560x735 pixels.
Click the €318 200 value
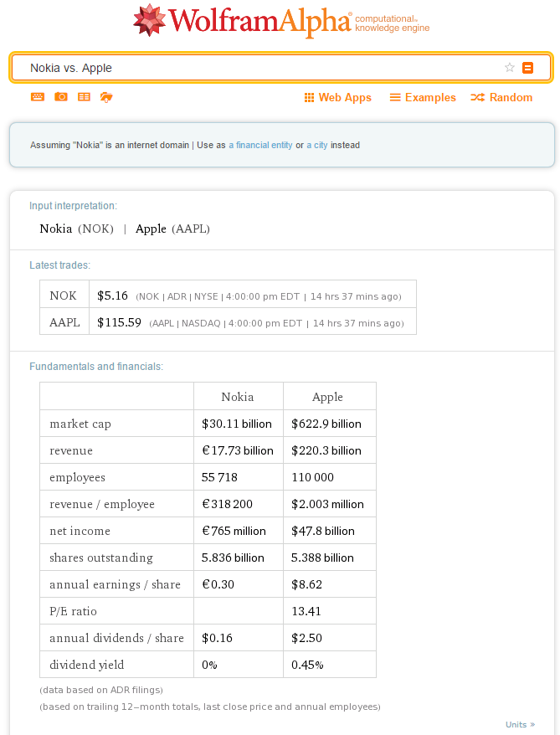228,504
